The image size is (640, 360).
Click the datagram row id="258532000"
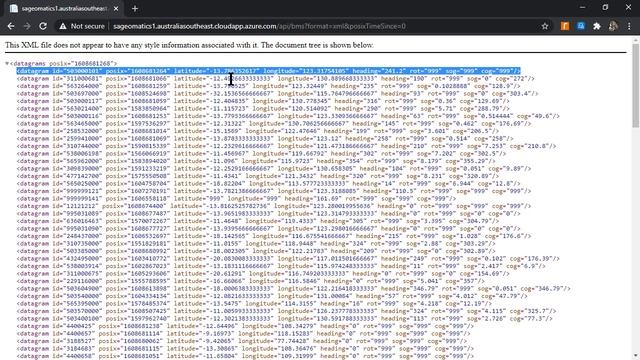(x=258, y=131)
